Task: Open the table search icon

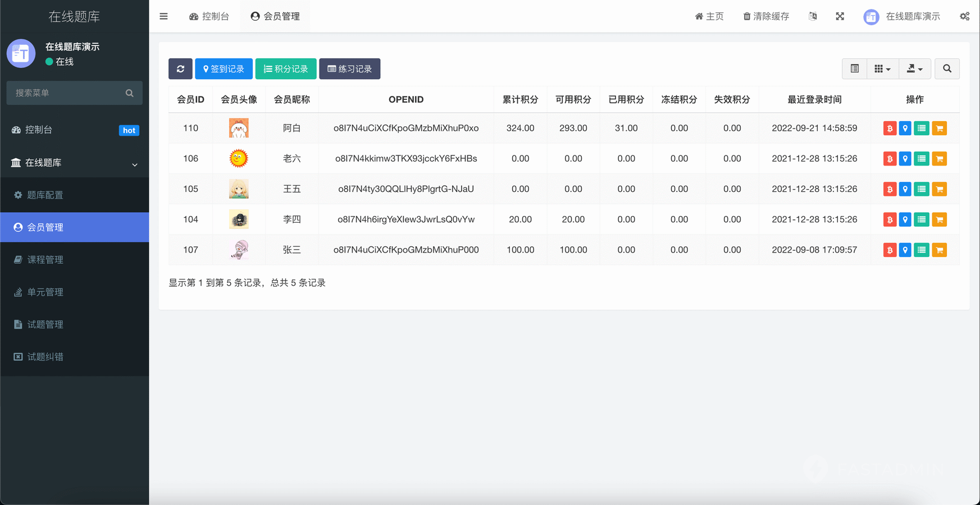Action: click(x=947, y=68)
